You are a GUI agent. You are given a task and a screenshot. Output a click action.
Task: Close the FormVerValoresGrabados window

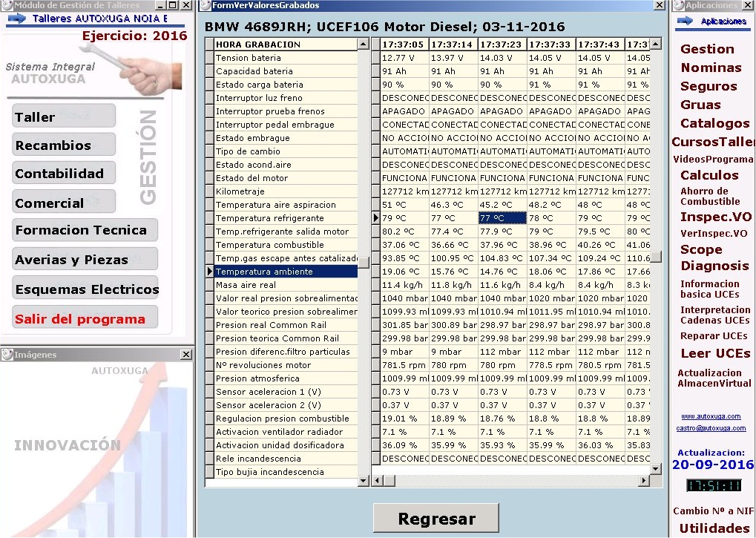pos(659,5)
